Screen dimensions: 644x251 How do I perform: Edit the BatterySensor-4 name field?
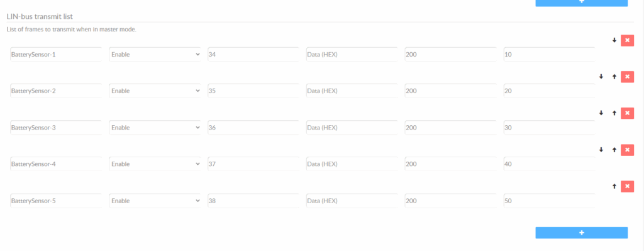pos(56,164)
